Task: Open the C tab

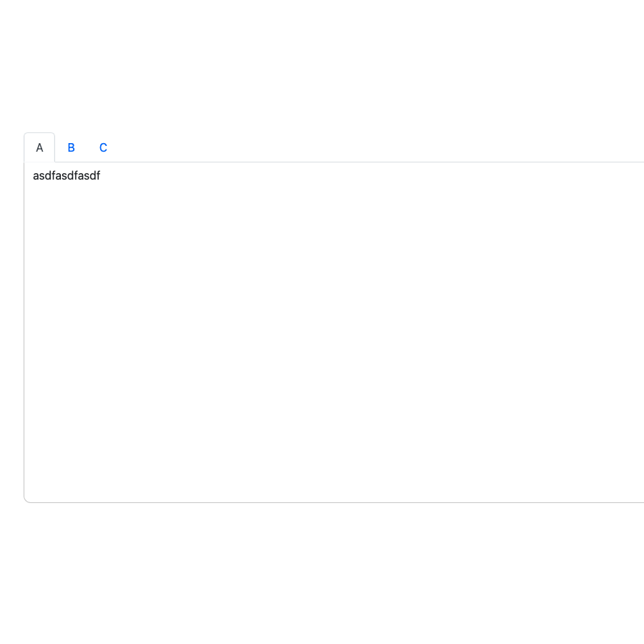Action: tap(103, 147)
